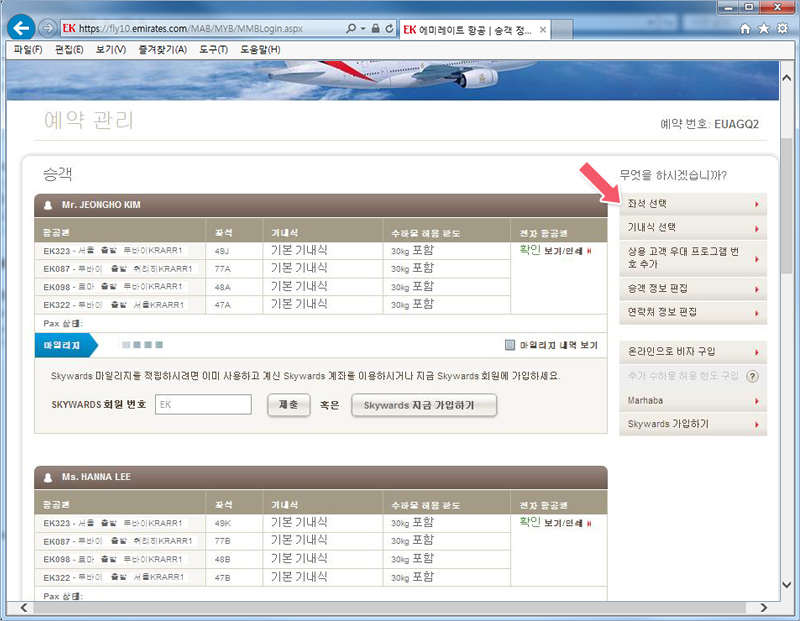Click the security lock icon in address bar
The height and width of the screenshot is (621, 800).
click(375, 29)
